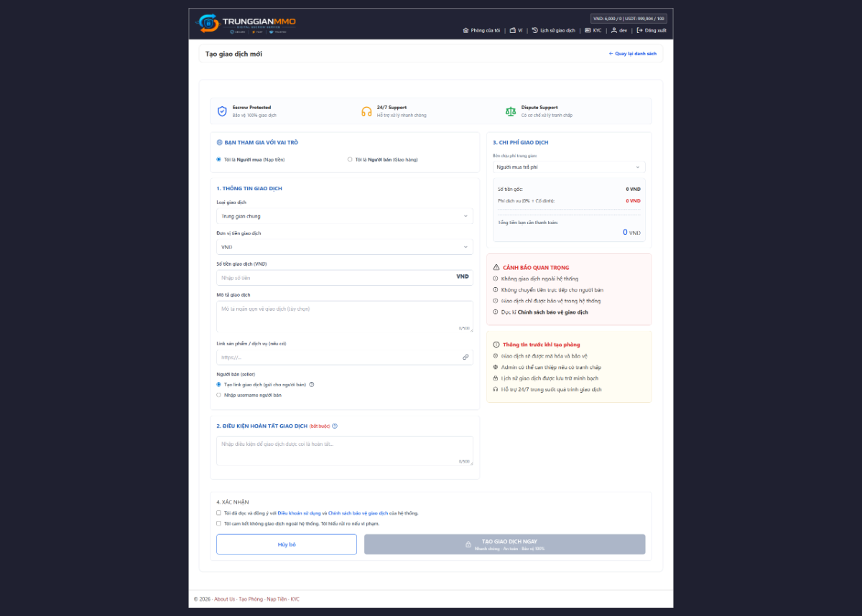The height and width of the screenshot is (616, 862).
Task: Go to Lịch sử giao dịch in navigation
Action: (x=554, y=30)
